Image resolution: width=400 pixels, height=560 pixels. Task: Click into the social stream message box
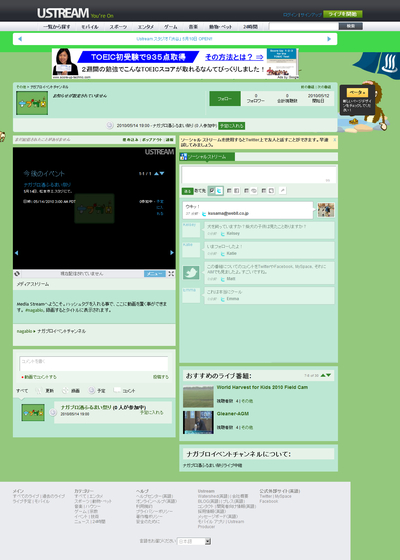259,175
